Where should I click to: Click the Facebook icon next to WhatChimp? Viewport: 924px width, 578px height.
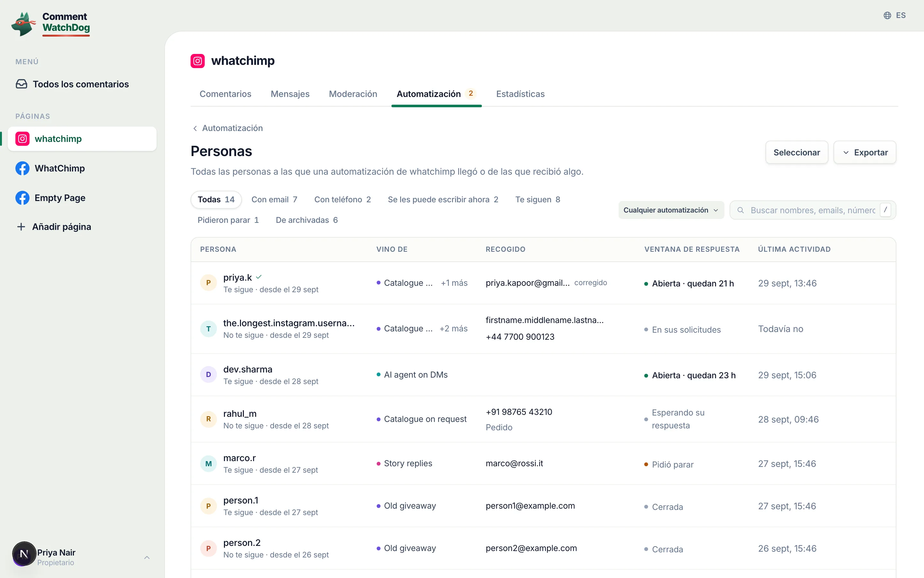click(22, 168)
